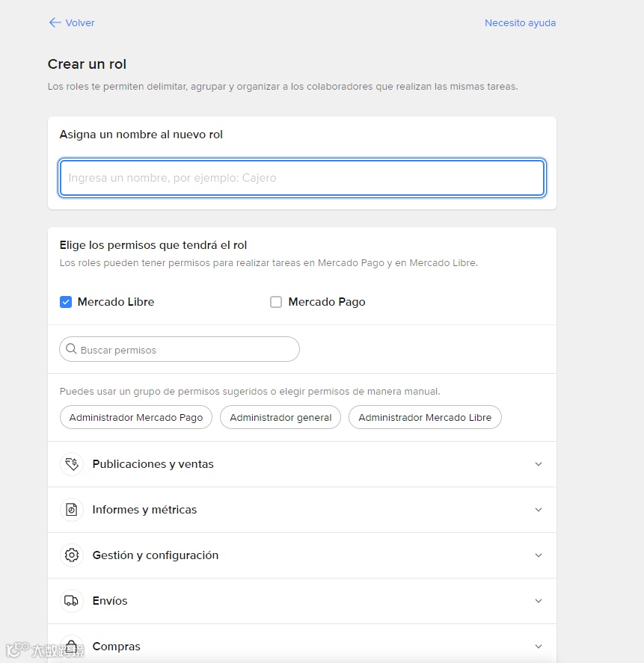The width and height of the screenshot is (644, 663).
Task: Select the Administrador general preset
Action: (x=280, y=417)
